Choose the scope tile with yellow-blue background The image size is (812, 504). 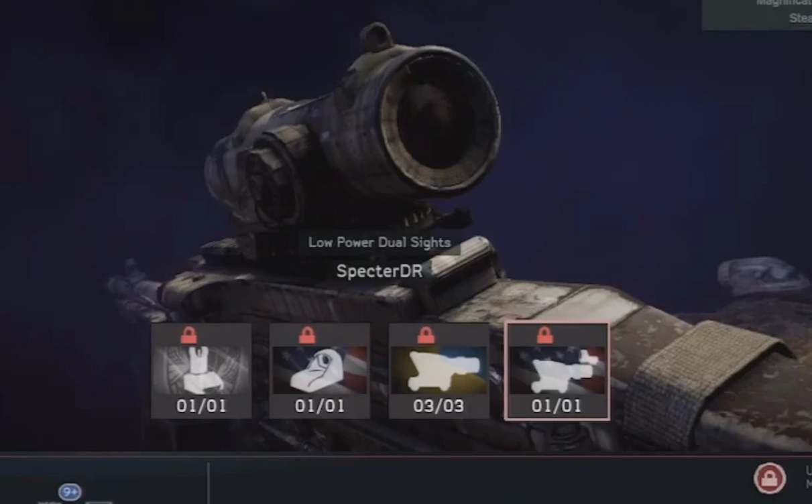click(439, 371)
